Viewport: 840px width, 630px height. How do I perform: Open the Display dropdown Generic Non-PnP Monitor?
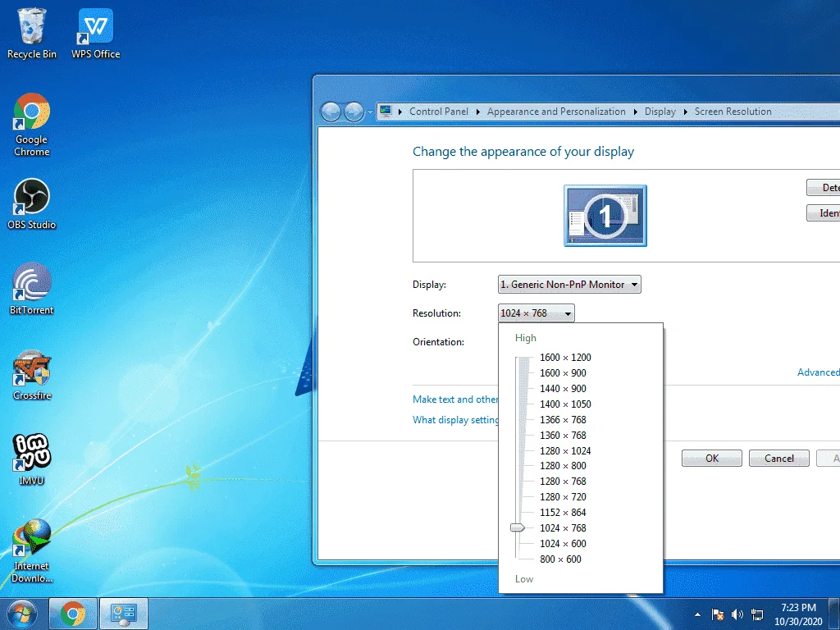pos(569,285)
